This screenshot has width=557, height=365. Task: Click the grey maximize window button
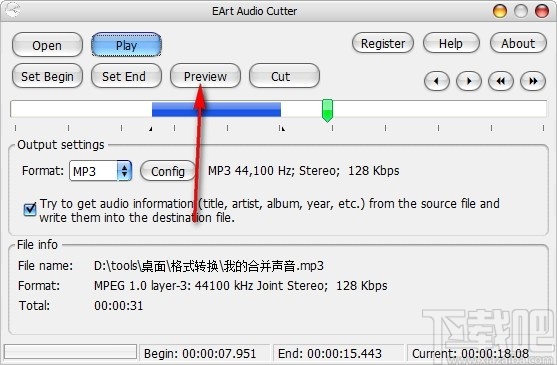(521, 11)
